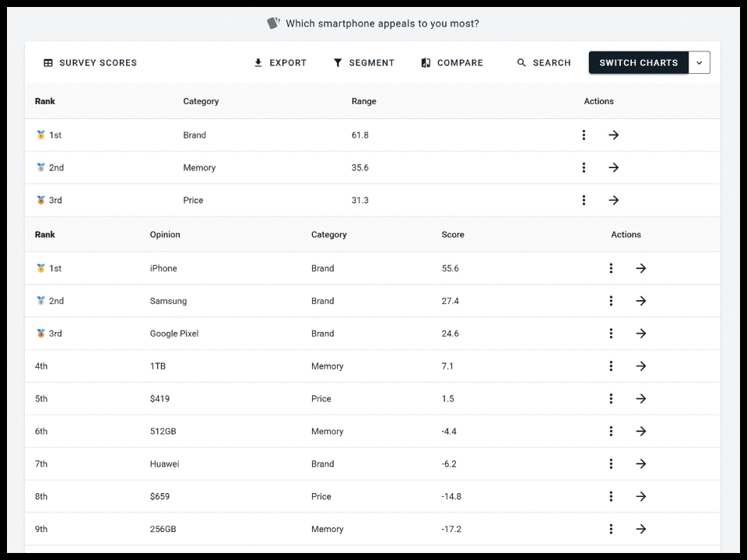Click the 61.8 range value
Image resolution: width=747 pixels, height=560 pixels.
point(360,135)
